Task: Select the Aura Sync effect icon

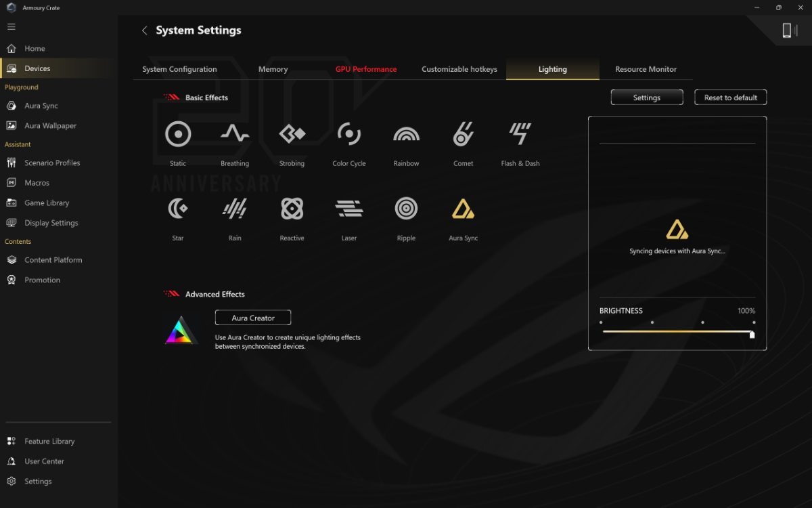Action: click(464, 209)
